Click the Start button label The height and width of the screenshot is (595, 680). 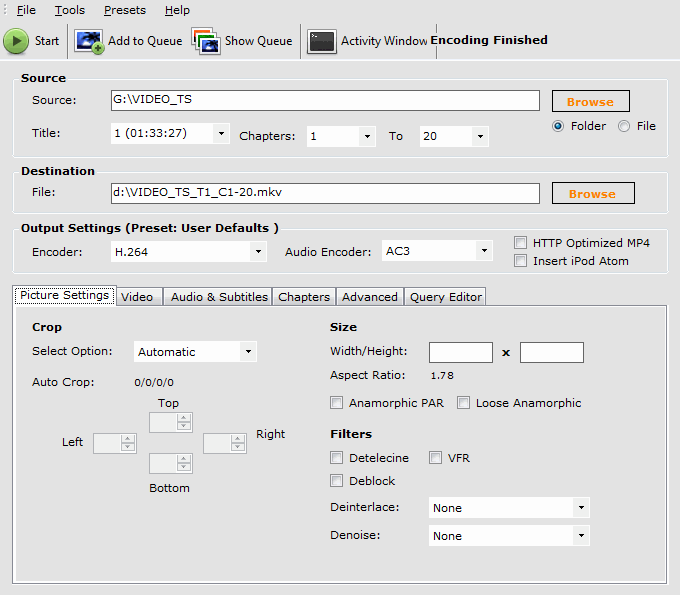pos(47,41)
